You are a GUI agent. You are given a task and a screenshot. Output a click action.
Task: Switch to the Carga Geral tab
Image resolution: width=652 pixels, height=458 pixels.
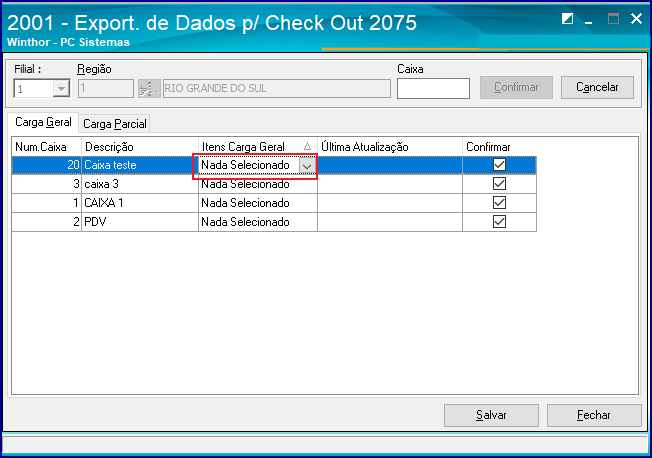[x=43, y=122]
